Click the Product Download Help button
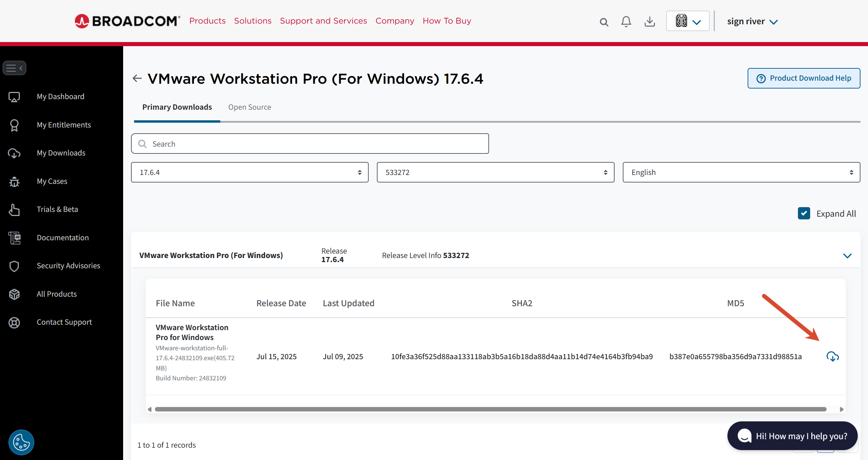 tap(804, 78)
